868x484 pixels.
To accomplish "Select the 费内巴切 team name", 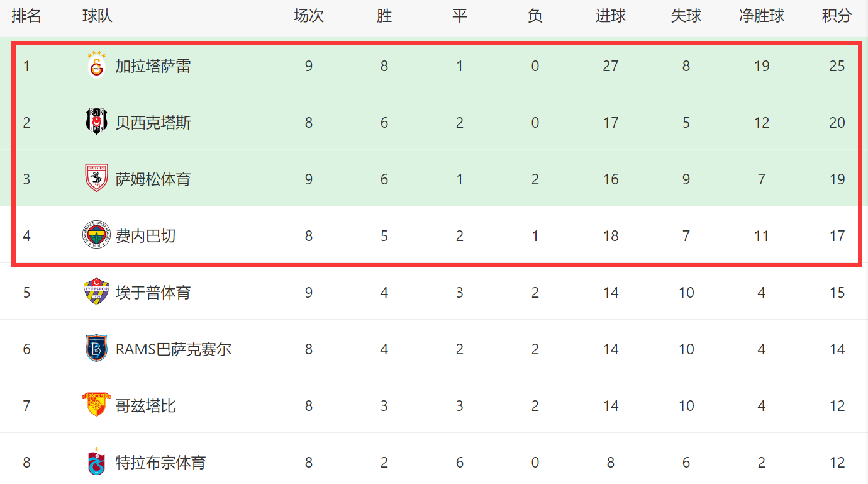I will tap(145, 236).
